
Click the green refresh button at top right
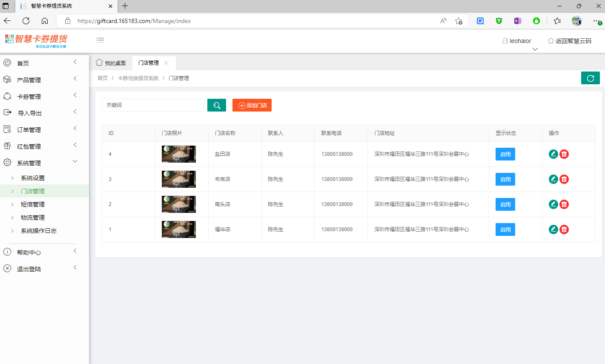590,78
